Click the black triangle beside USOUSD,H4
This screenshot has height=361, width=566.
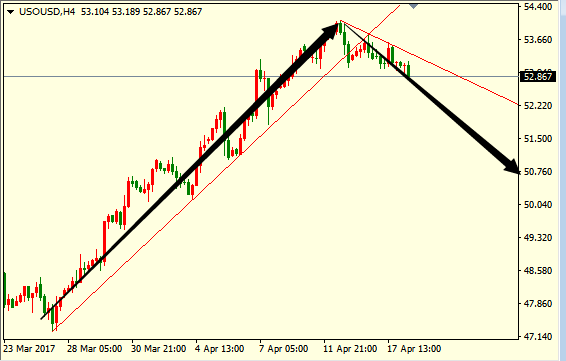click(x=10, y=12)
